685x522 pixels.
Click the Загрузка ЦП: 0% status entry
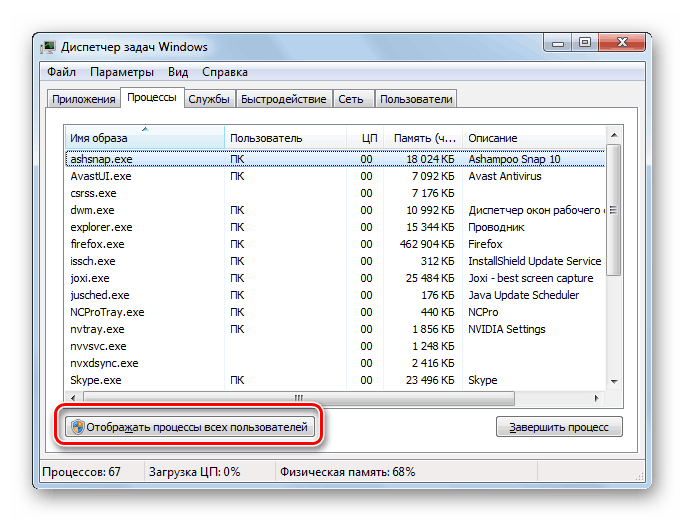coord(194,472)
